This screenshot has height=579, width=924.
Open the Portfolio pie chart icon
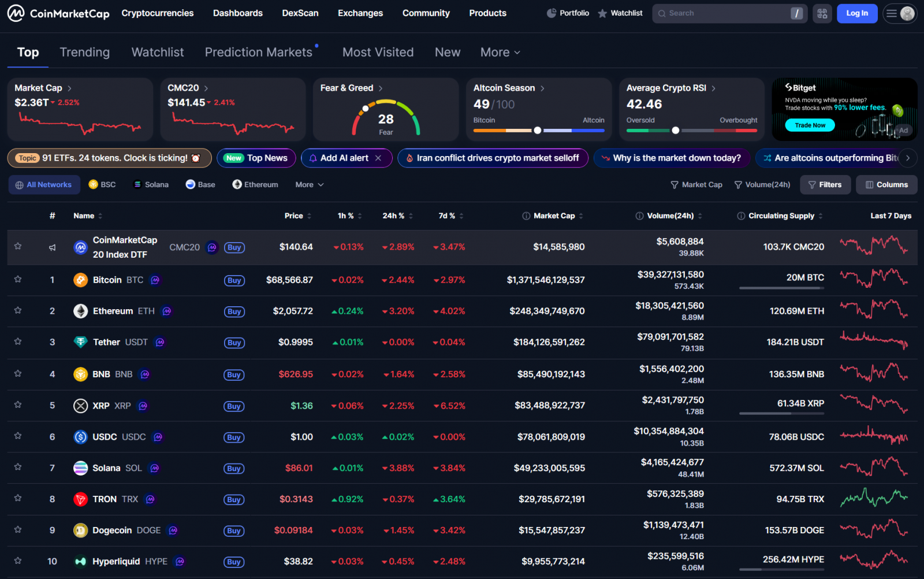[552, 13]
